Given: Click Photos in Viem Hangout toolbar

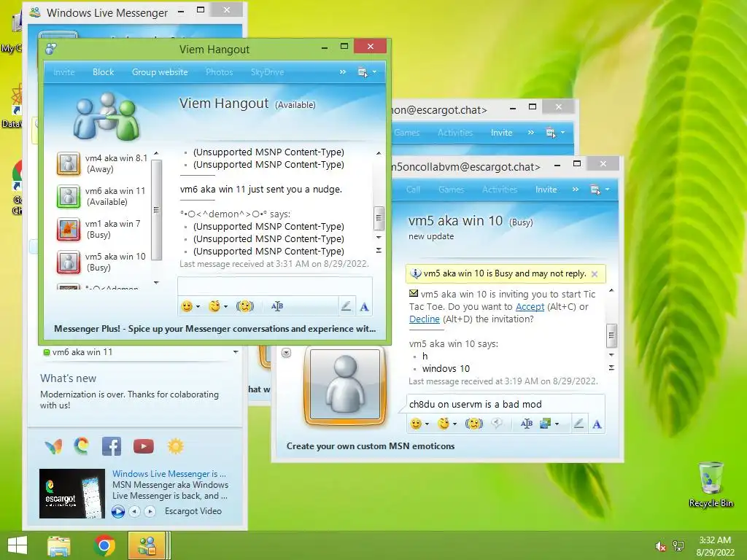Looking at the screenshot, I should (x=219, y=72).
